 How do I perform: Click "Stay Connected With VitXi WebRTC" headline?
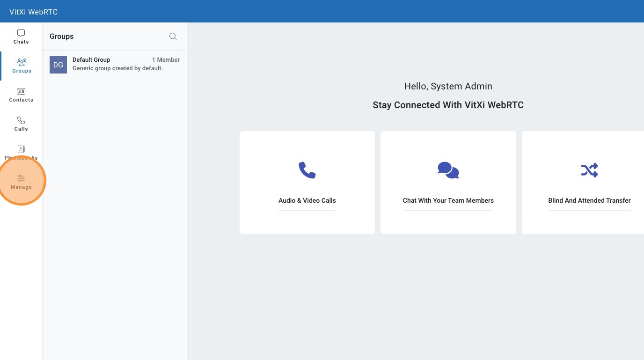448,105
